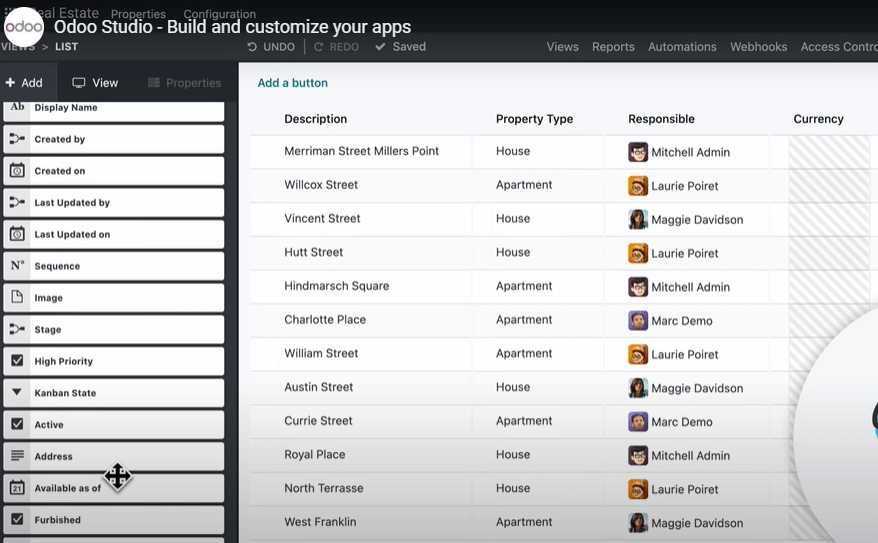Open the Webhooks menu

click(758, 47)
